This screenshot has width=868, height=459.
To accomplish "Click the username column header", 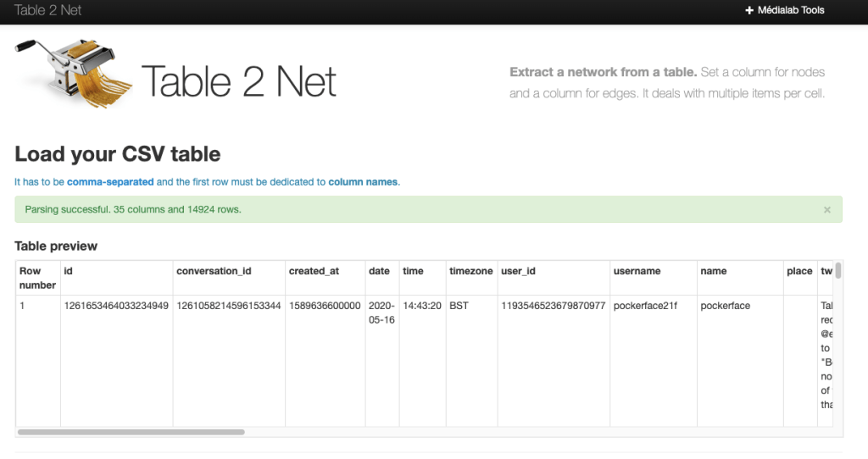I will click(x=654, y=278).
